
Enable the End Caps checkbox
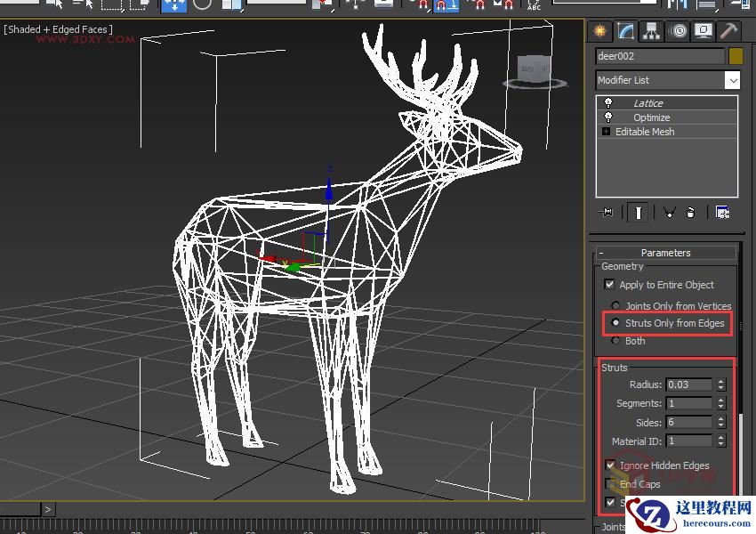coord(610,484)
